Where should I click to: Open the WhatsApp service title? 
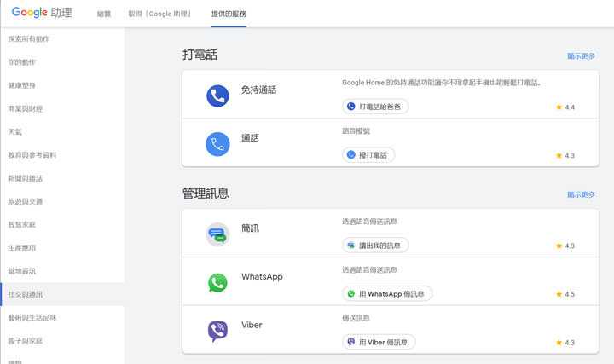pyautogui.click(x=262, y=277)
